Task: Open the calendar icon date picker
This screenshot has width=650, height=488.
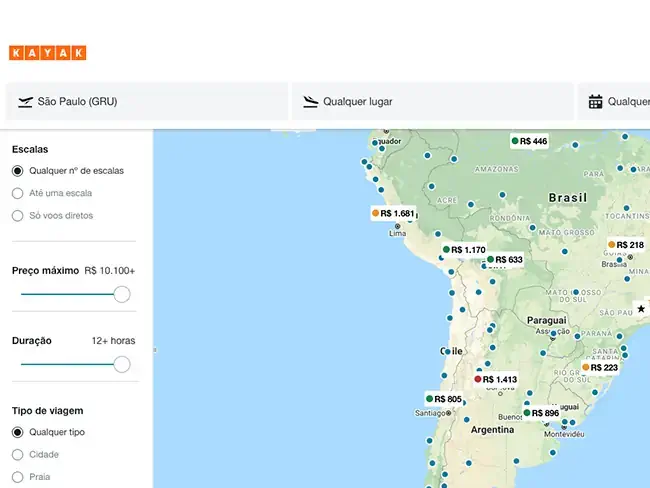Action: coord(595,102)
